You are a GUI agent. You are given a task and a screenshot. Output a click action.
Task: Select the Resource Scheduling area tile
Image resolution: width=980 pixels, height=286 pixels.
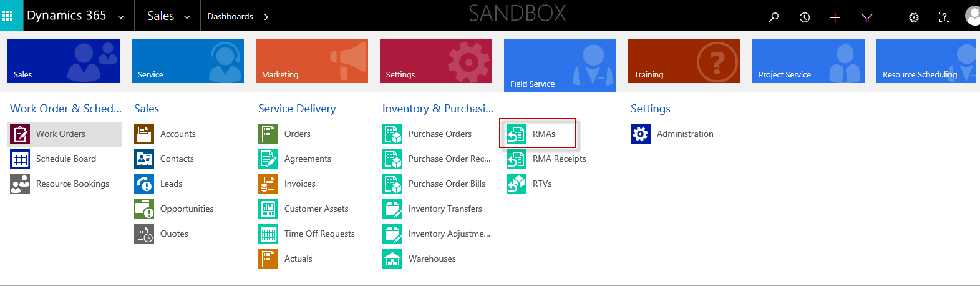tap(926, 61)
